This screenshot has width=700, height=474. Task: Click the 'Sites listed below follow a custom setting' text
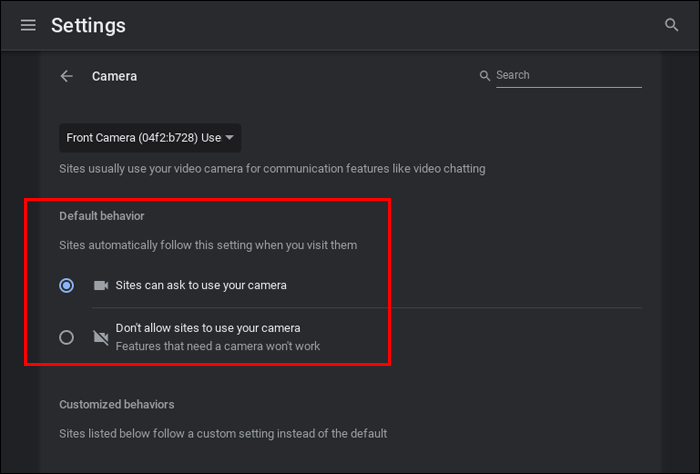(223, 433)
